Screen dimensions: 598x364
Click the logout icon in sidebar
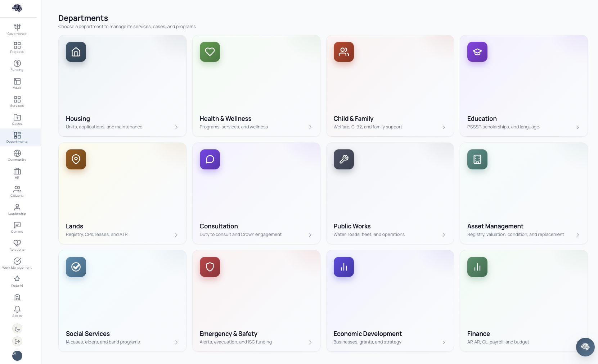click(17, 341)
